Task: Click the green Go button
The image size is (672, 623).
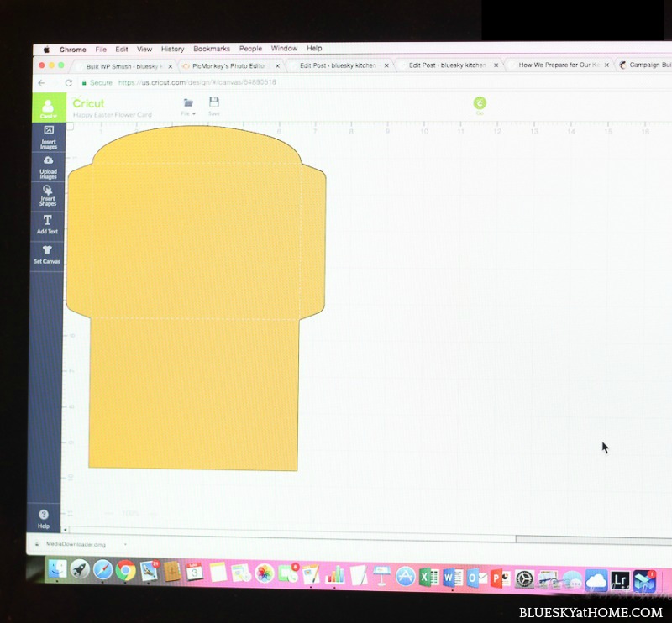Action: point(480,105)
